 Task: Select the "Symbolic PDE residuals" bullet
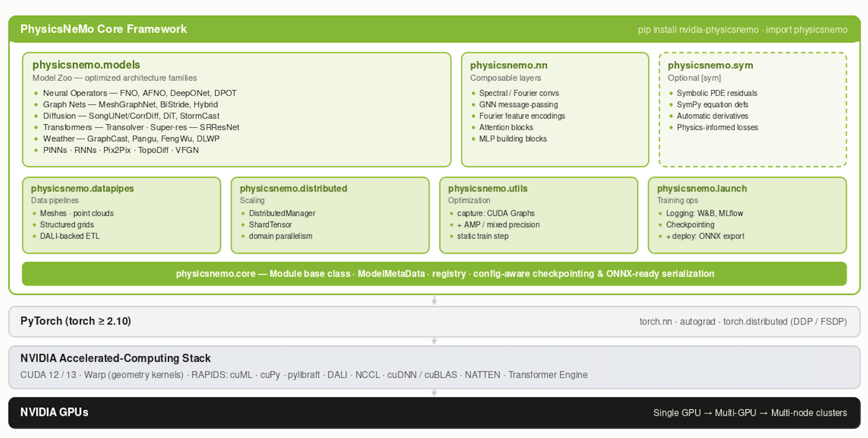(x=717, y=93)
